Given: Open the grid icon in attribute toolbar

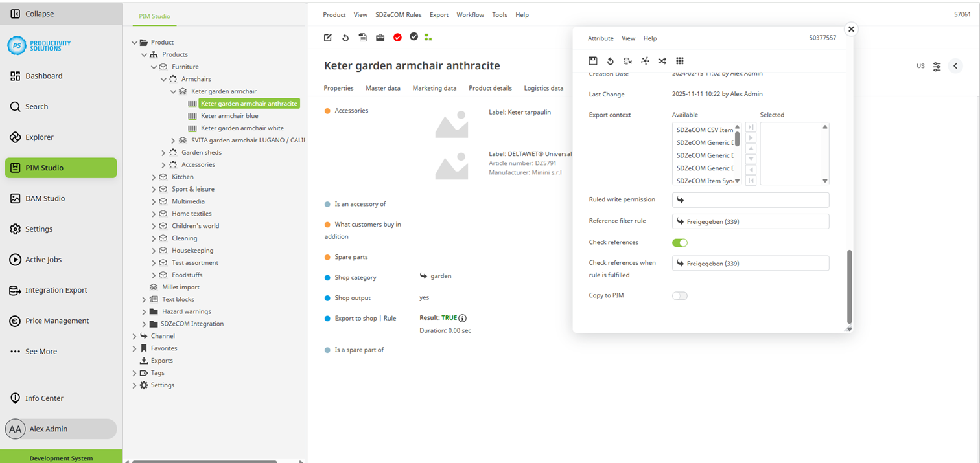Looking at the screenshot, I should 679,61.
